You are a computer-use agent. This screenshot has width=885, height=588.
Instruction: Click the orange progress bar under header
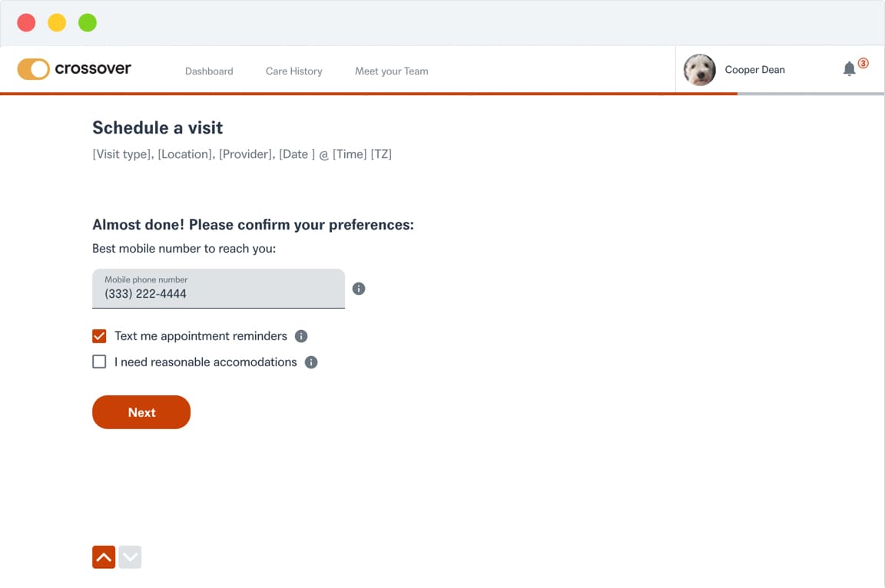click(x=369, y=94)
